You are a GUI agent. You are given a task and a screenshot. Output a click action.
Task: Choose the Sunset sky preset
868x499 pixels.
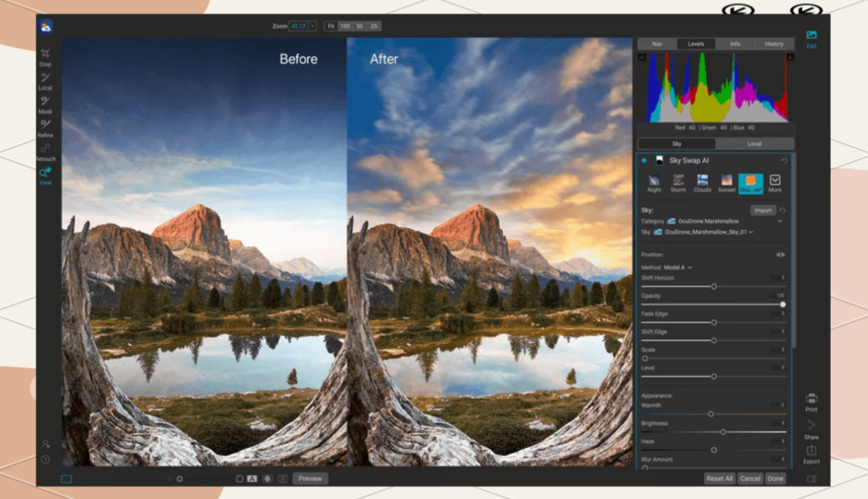click(727, 183)
